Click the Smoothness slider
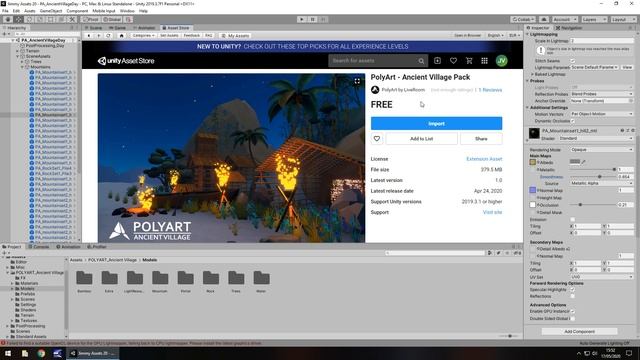640x360 pixels. [593, 177]
